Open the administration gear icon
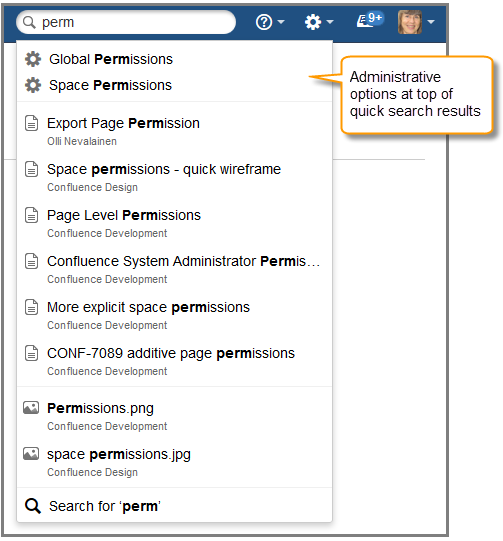This screenshot has height=541, width=503. click(313, 22)
